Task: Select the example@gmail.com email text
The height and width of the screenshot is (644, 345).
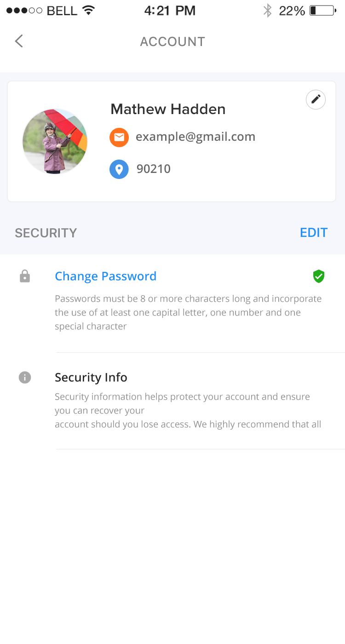Action: [195, 137]
